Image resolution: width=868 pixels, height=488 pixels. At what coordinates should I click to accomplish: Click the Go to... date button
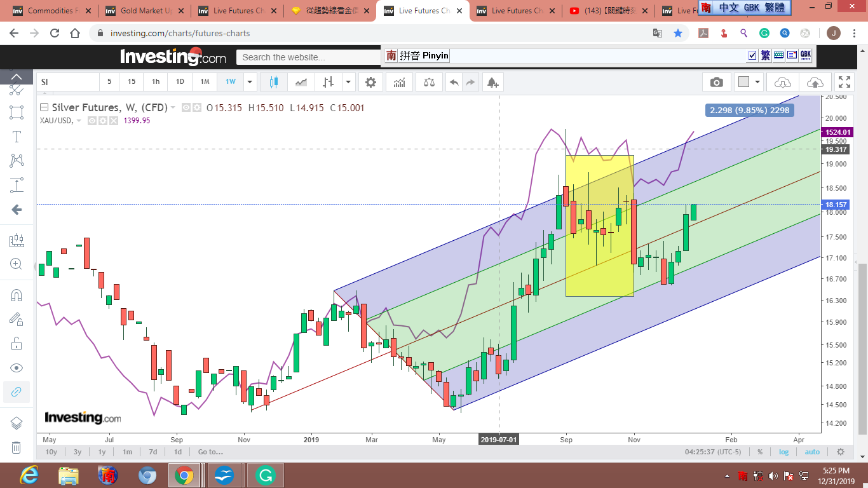[x=210, y=452]
